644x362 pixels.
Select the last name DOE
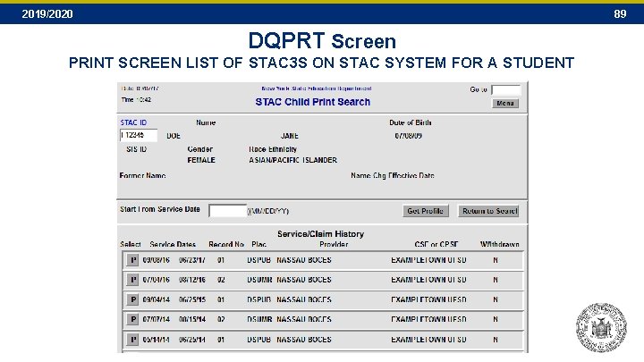point(174,136)
